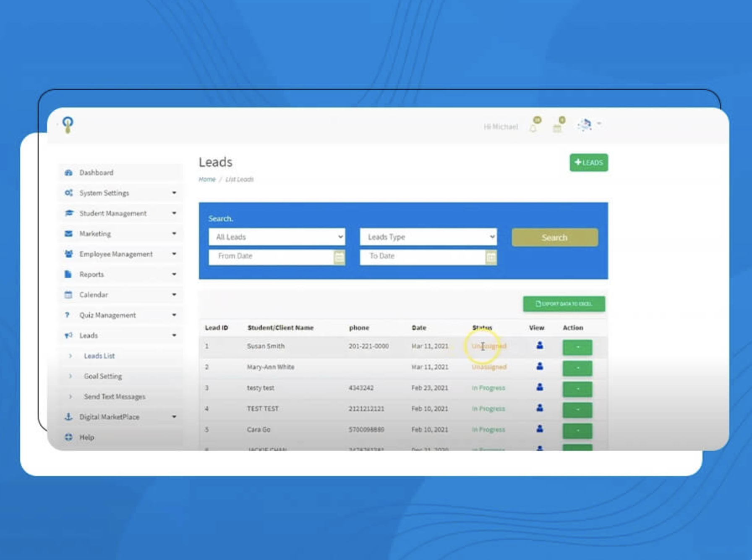The width and height of the screenshot is (752, 560).
Task: Expand Student Management in sidebar
Action: pos(120,213)
